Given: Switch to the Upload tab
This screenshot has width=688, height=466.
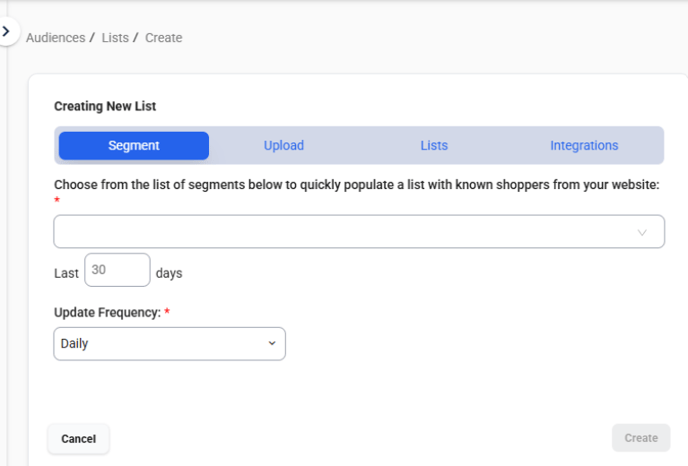Looking at the screenshot, I should click(284, 146).
